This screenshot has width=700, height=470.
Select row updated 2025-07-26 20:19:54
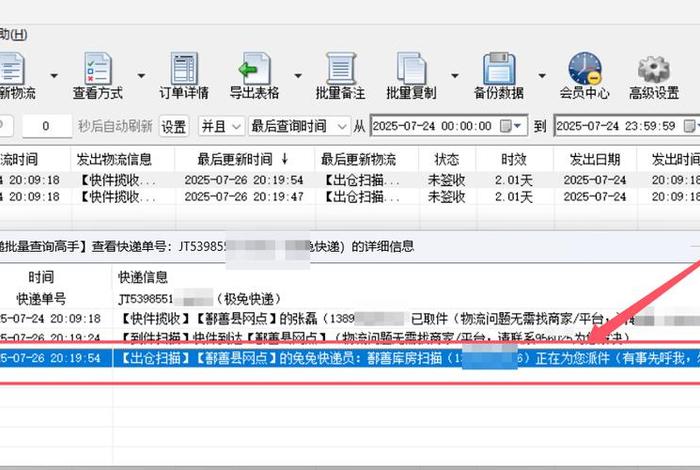350,180
